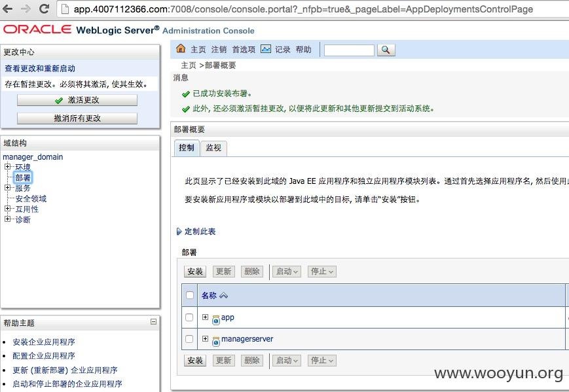Open help topic 安装企业应用程序
The height and width of the screenshot is (392, 569).
point(44,342)
